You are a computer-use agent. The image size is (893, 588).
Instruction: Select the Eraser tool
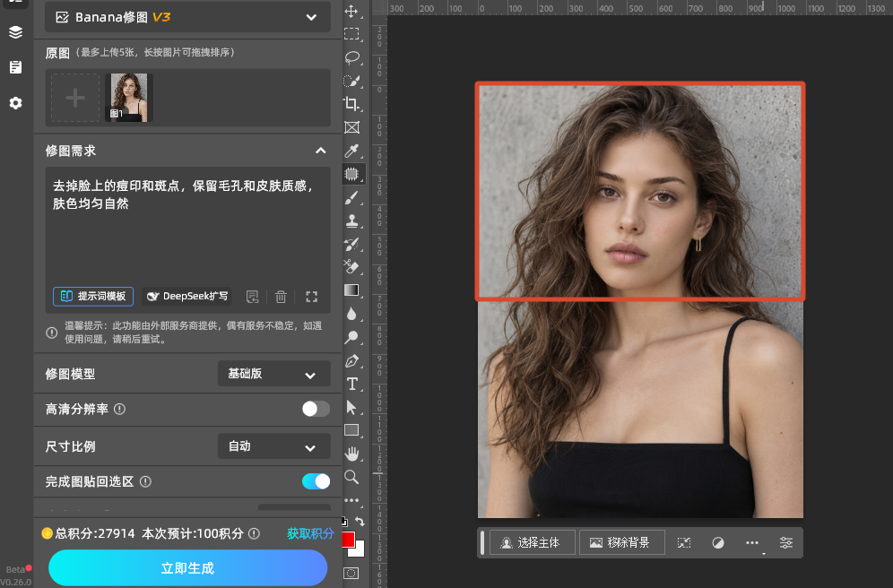352,267
